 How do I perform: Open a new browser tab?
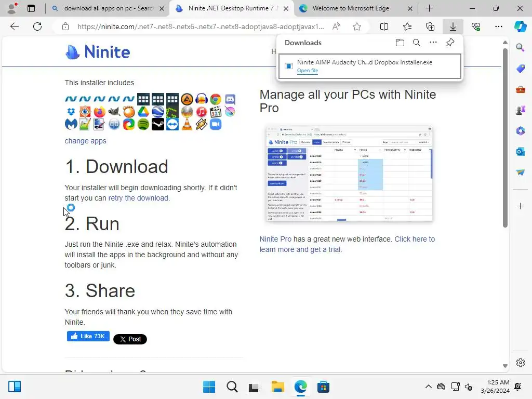(429, 8)
